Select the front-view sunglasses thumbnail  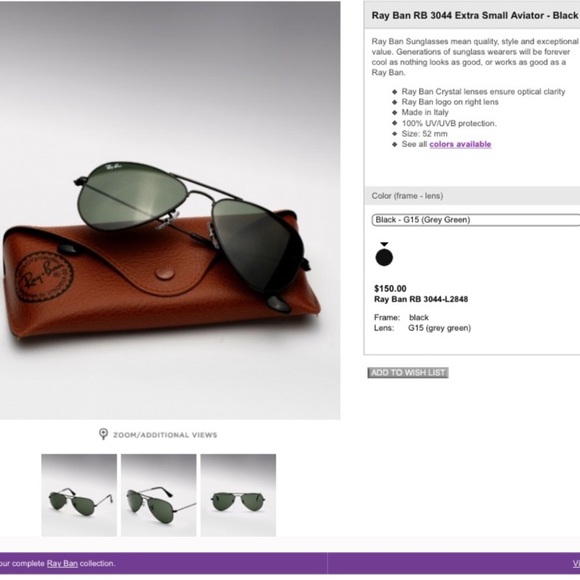point(238,495)
